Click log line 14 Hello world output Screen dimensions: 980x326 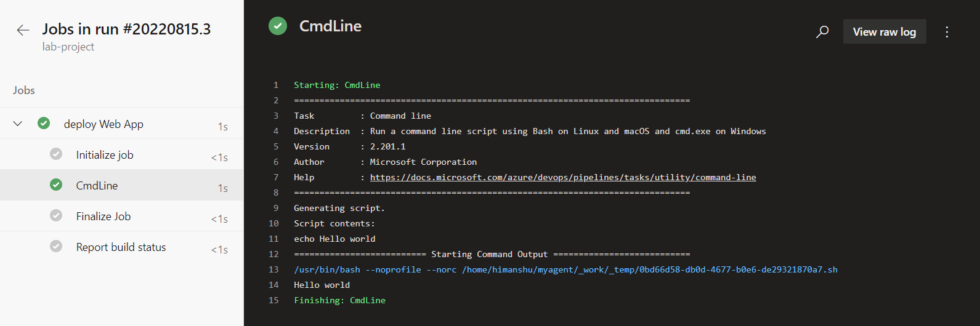click(322, 285)
